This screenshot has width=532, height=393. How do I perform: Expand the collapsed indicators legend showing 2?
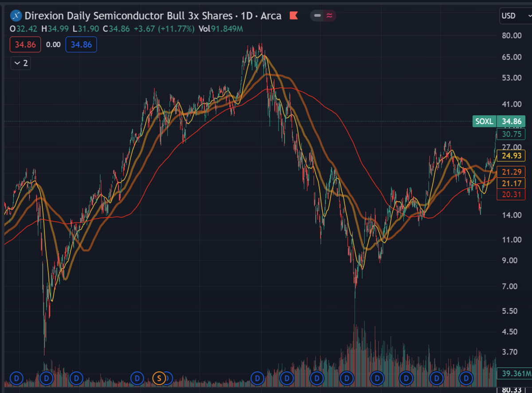[21, 63]
